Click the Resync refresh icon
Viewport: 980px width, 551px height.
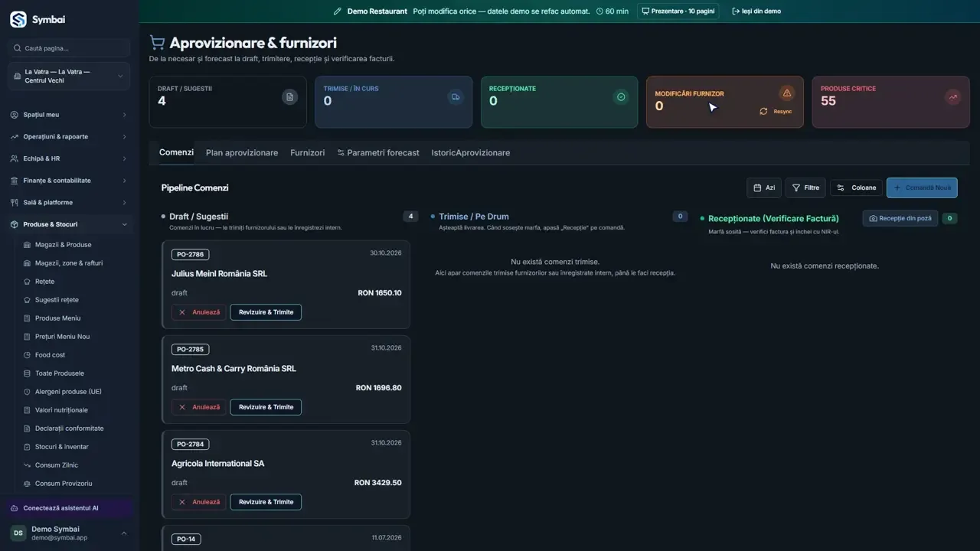tap(763, 112)
